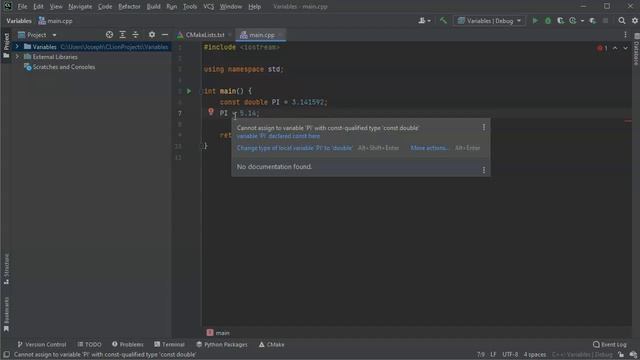This screenshot has width=640, height=360.
Task: Select Scratches and Consoles tree item
Action: [64, 67]
